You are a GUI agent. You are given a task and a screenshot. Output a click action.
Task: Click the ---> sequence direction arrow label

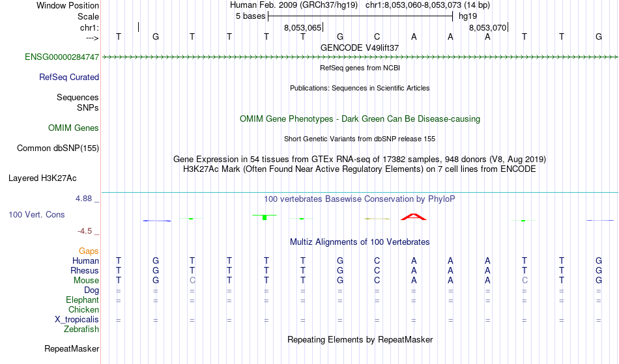93,38
